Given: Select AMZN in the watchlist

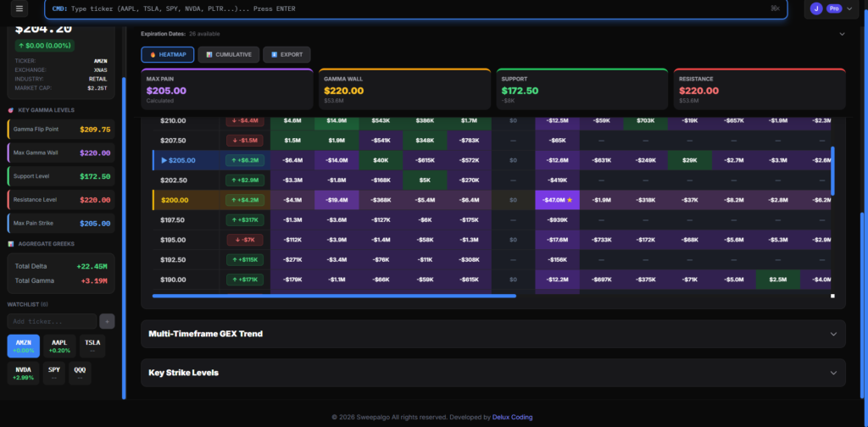Looking at the screenshot, I should tap(24, 346).
